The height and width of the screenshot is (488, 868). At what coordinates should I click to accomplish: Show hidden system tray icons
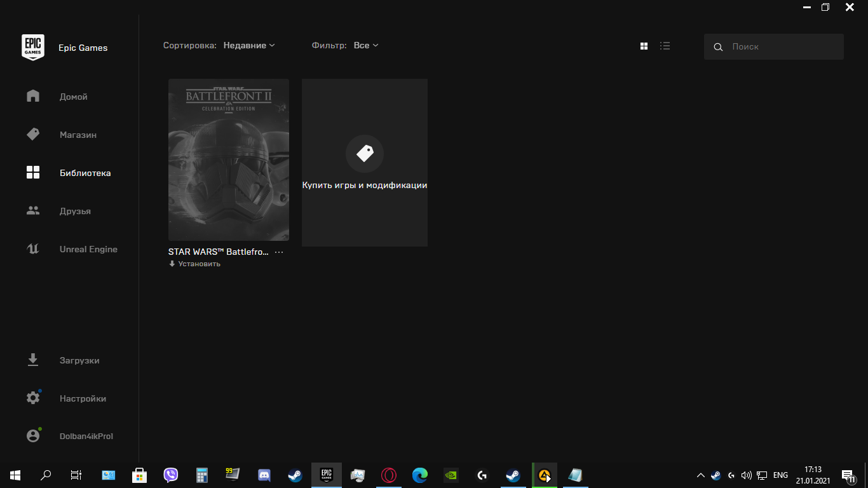[701, 475]
